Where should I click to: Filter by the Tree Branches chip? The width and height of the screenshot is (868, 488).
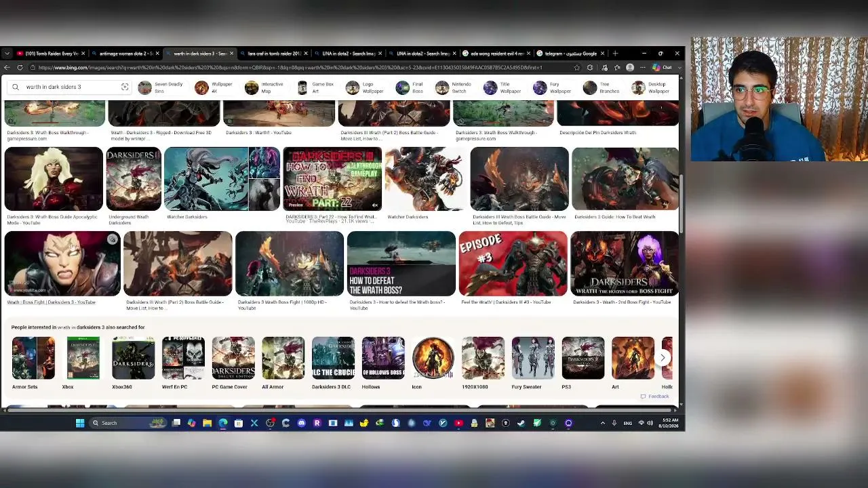pyautogui.click(x=601, y=87)
